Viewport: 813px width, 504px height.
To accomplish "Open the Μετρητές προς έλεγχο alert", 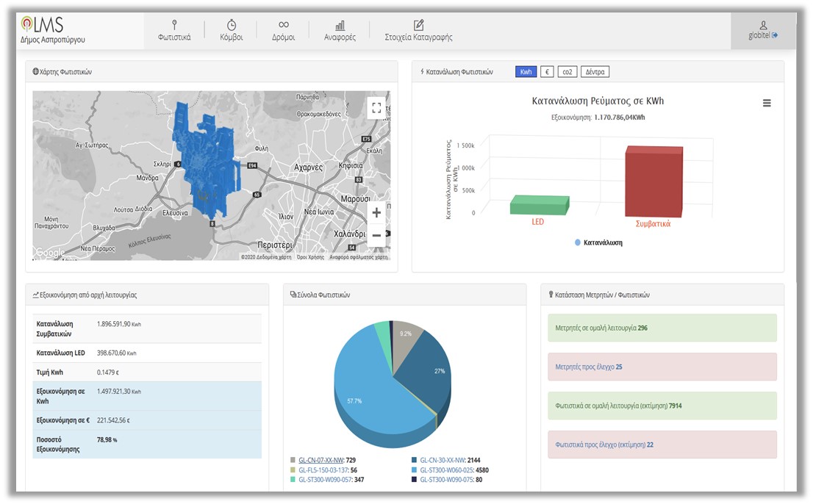I will 662,367.
